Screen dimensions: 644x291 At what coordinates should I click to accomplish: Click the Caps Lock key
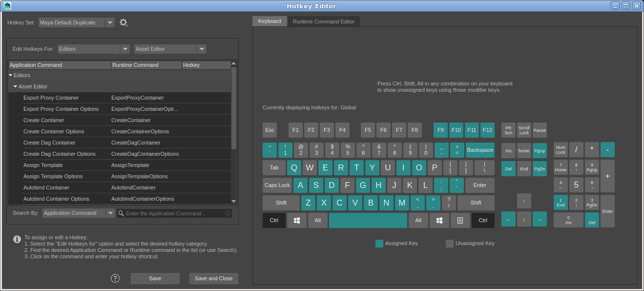tap(277, 185)
